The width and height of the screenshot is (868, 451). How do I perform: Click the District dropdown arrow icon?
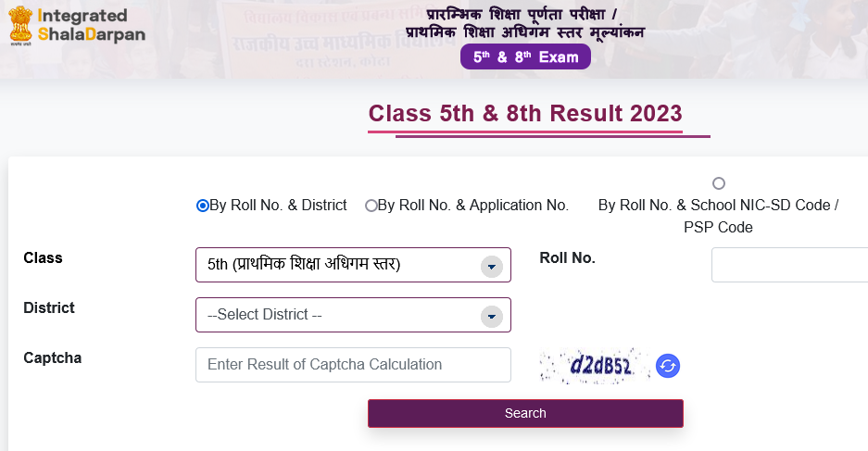tap(492, 317)
